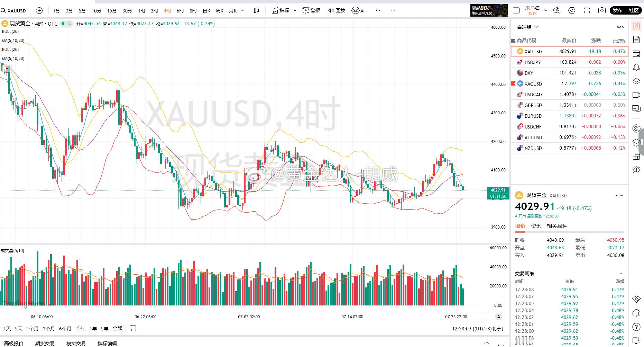Select the BOLL(20) indicator label at top

[x=10, y=32]
